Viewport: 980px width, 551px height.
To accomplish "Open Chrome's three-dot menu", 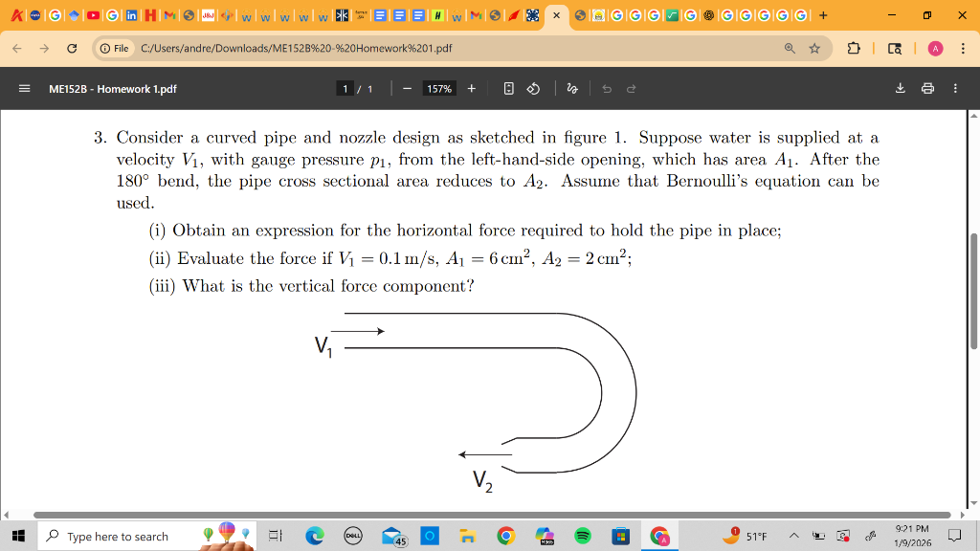I will [x=963, y=48].
